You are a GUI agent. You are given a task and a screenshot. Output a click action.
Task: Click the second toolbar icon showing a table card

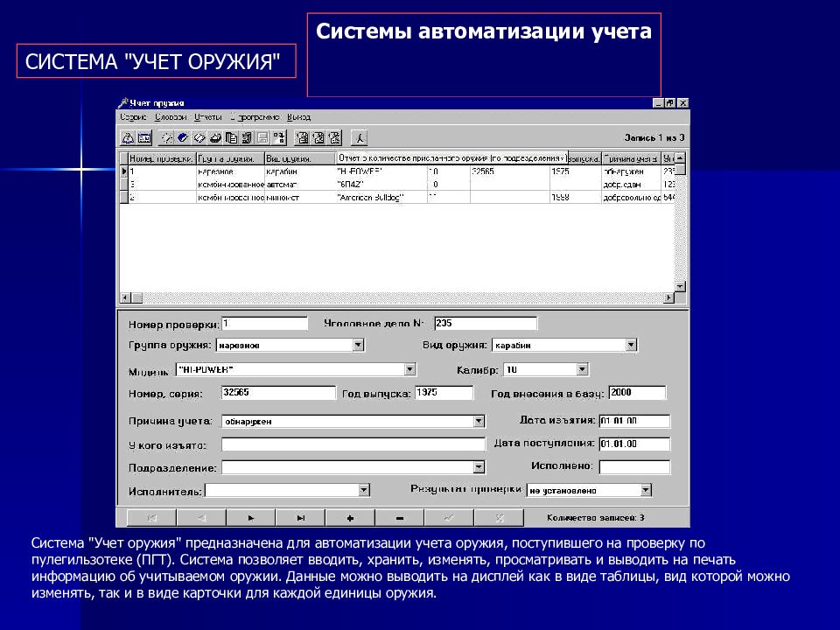click(144, 138)
